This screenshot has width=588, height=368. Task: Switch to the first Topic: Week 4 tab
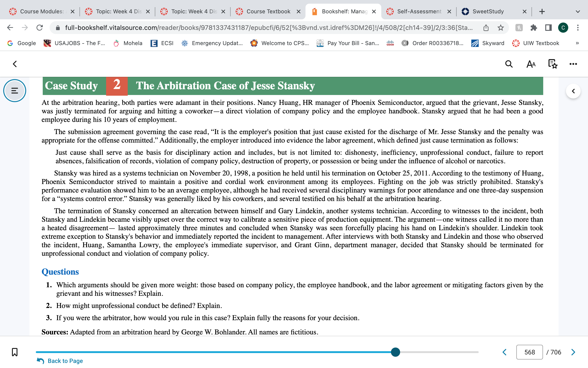[118, 11]
